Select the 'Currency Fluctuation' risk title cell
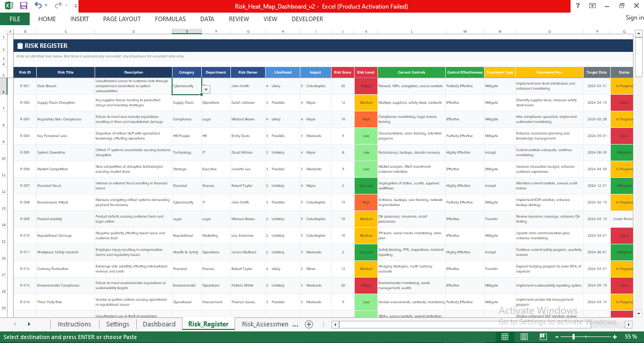The width and height of the screenshot is (644, 343). pos(65,269)
